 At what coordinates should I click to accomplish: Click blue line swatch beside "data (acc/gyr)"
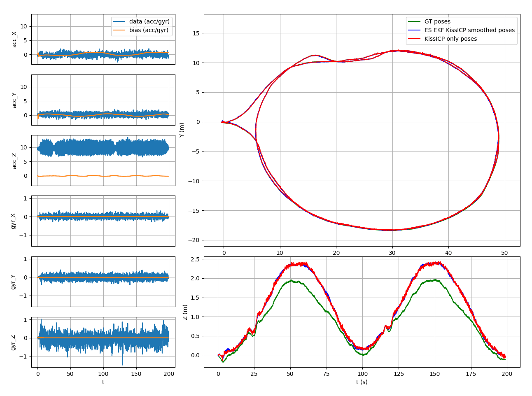pyautogui.click(x=119, y=21)
